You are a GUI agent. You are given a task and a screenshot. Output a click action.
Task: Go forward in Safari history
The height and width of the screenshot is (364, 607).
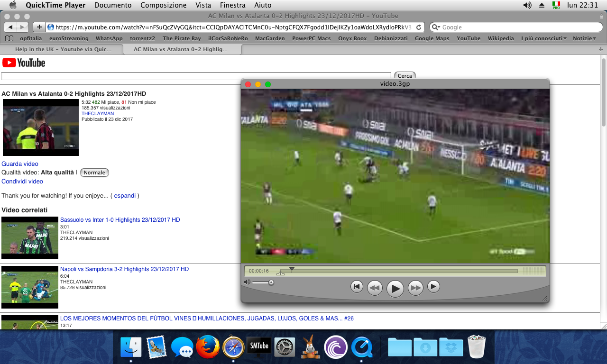click(23, 27)
